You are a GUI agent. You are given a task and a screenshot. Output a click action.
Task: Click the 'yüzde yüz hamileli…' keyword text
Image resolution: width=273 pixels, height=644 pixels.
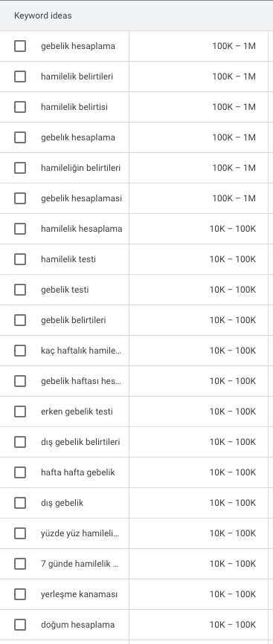80,533
